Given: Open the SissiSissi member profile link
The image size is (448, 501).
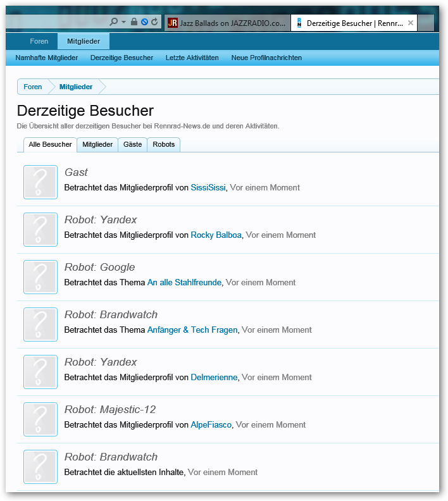Looking at the screenshot, I should [x=208, y=188].
